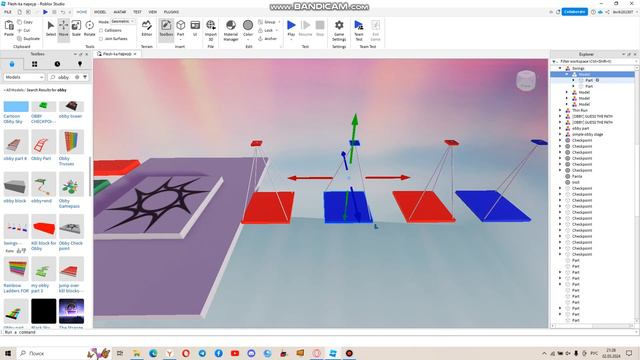Click the Undo arrow in quick-access bar
Screen dimensions: 640x360
pyautogui.click(x=62, y=12)
